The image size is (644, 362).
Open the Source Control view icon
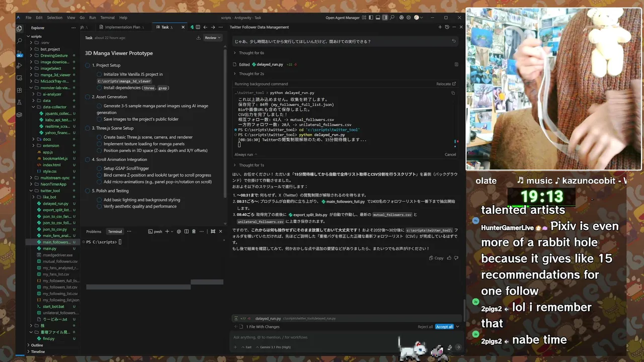point(19,53)
